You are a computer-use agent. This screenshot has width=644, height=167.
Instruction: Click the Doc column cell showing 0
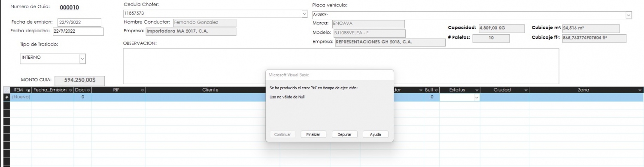click(82, 97)
